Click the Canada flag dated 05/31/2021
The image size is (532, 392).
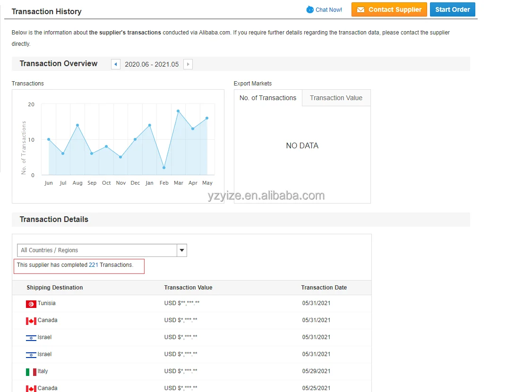click(x=31, y=321)
